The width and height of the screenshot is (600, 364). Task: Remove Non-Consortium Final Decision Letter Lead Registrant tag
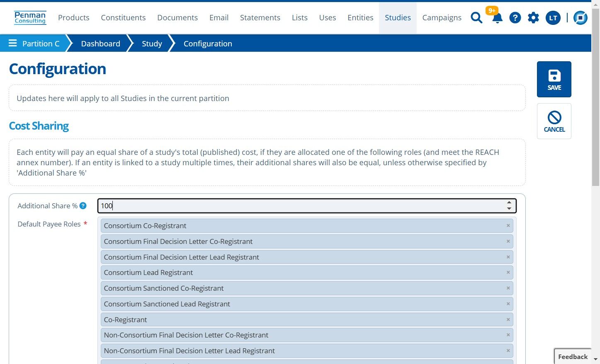tap(508, 351)
